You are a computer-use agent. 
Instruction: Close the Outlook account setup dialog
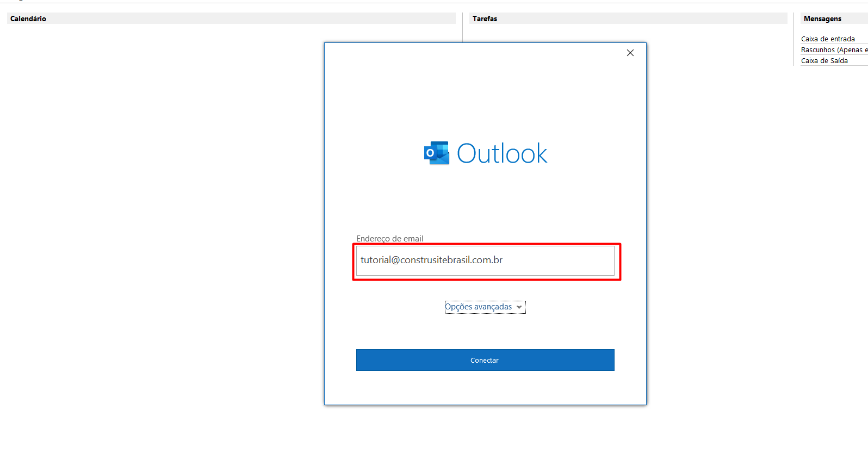point(630,53)
